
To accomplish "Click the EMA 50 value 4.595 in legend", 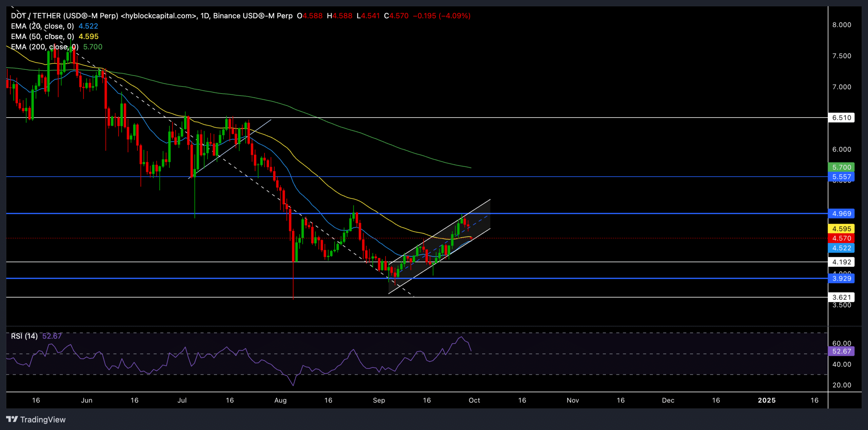I will (88, 37).
